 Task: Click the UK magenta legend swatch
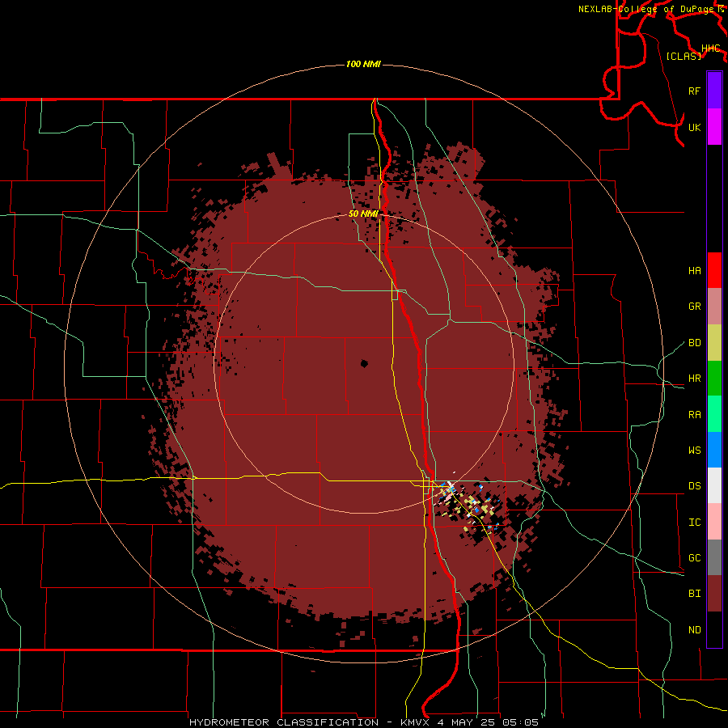714,127
